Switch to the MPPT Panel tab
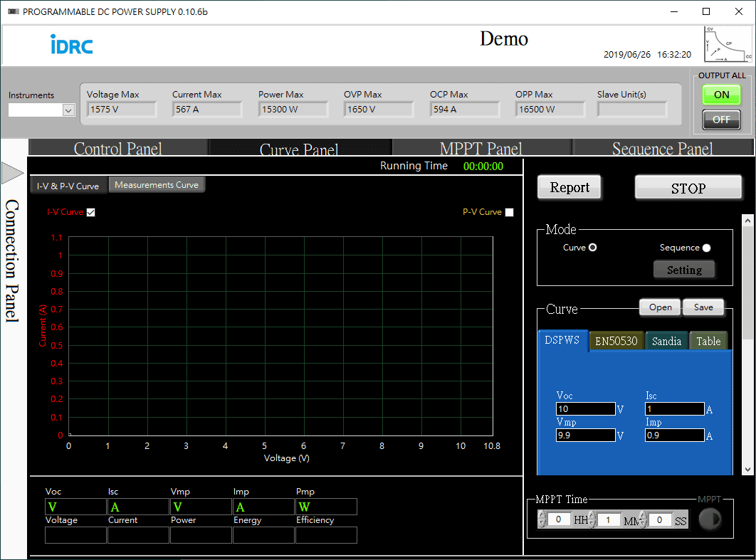 pos(481,149)
